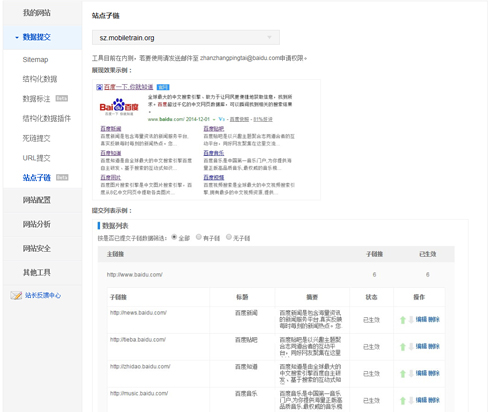The height and width of the screenshot is (412, 490).
Task: Open the 百度一下,你就知道 title link
Action: tap(129, 87)
